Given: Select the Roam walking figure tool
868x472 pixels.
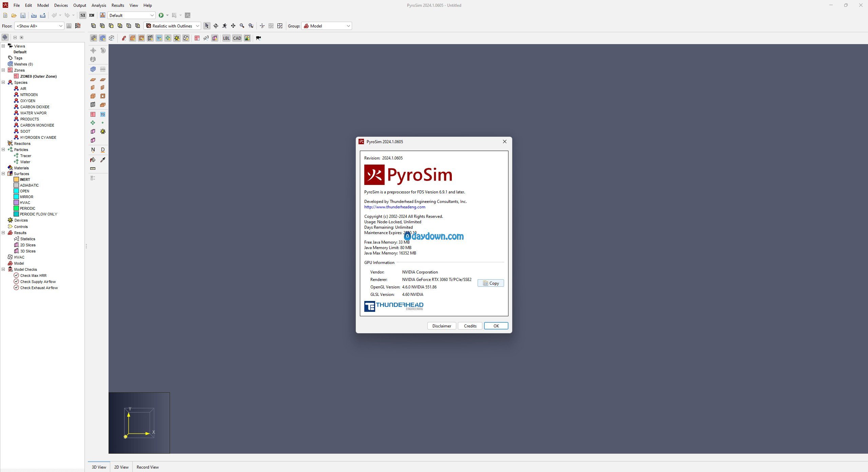Looking at the screenshot, I should coord(225,26).
